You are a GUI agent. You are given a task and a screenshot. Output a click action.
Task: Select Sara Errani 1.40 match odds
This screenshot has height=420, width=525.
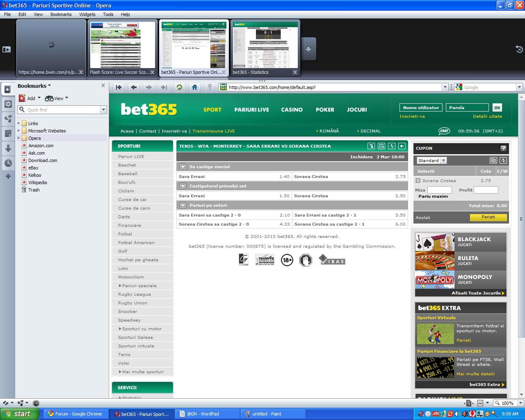(234, 176)
